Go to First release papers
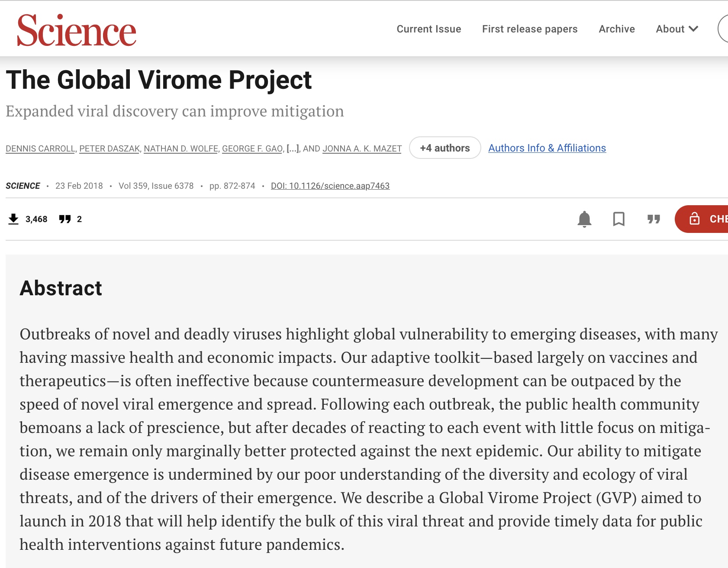 530,29
